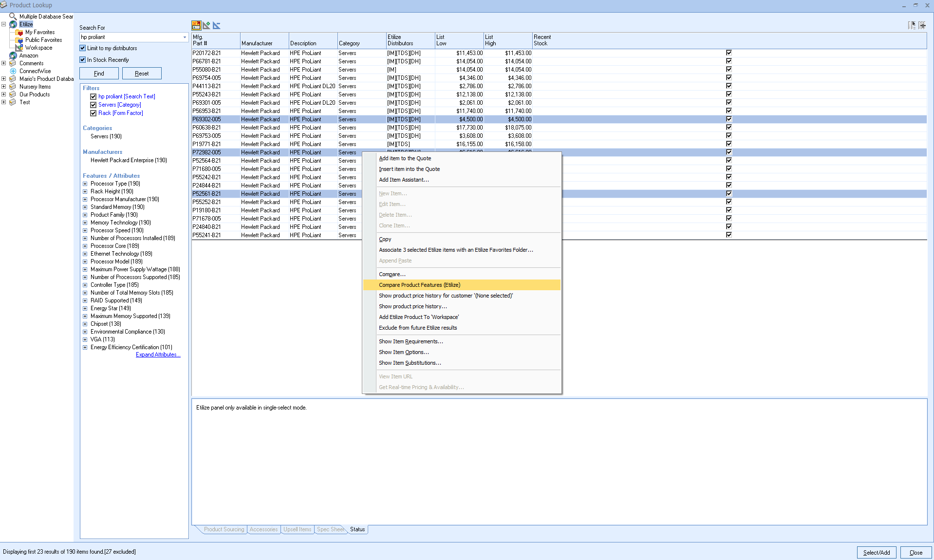Click the Amazon globe icon in tree

coord(13,56)
